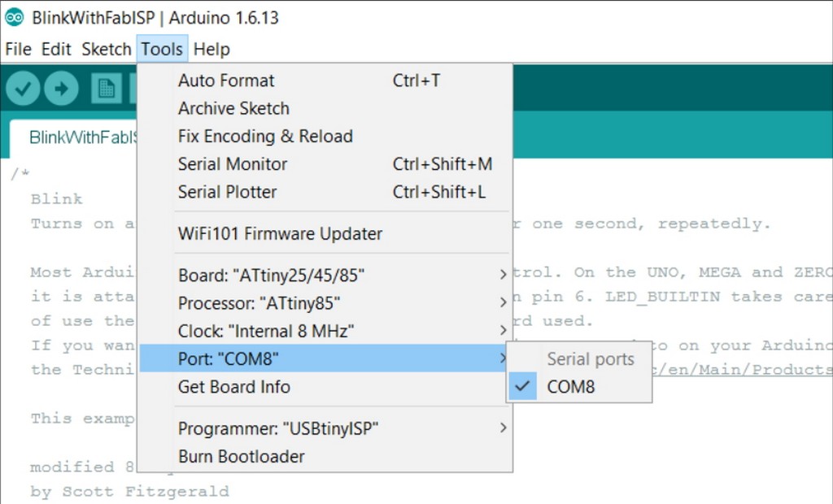Click Get Board Info

(233, 387)
